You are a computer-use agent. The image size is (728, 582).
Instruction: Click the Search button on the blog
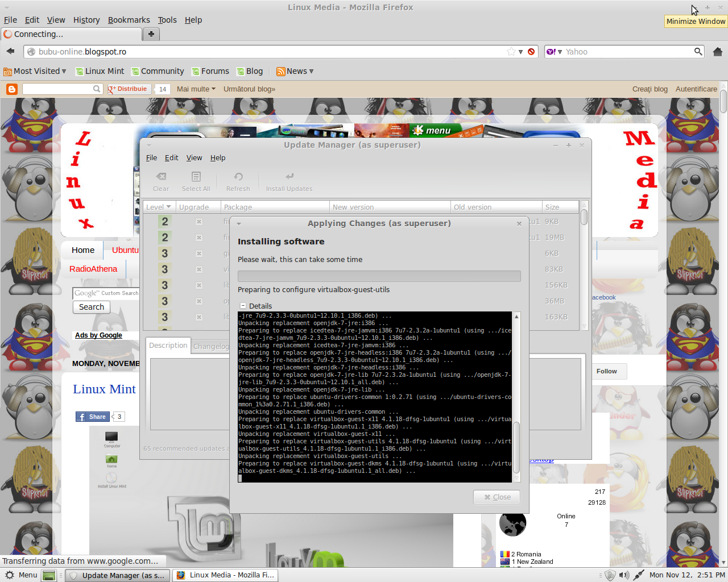(92, 307)
